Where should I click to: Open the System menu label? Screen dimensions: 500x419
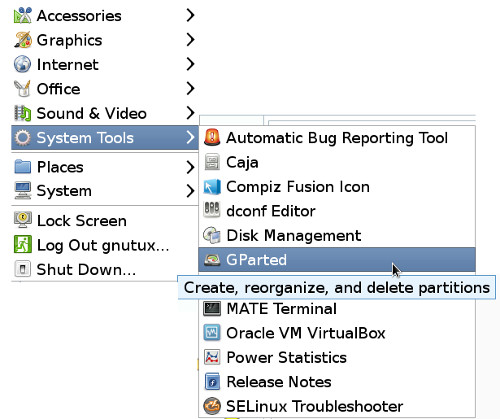click(x=64, y=191)
